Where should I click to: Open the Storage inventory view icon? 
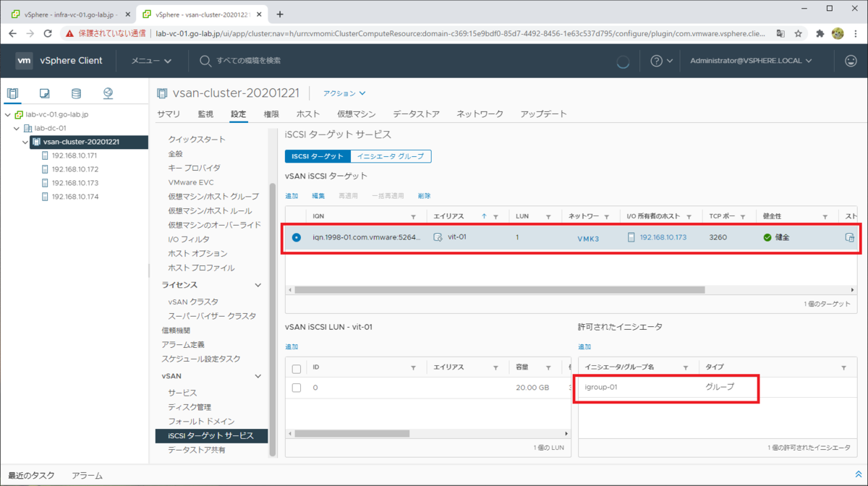(76, 93)
